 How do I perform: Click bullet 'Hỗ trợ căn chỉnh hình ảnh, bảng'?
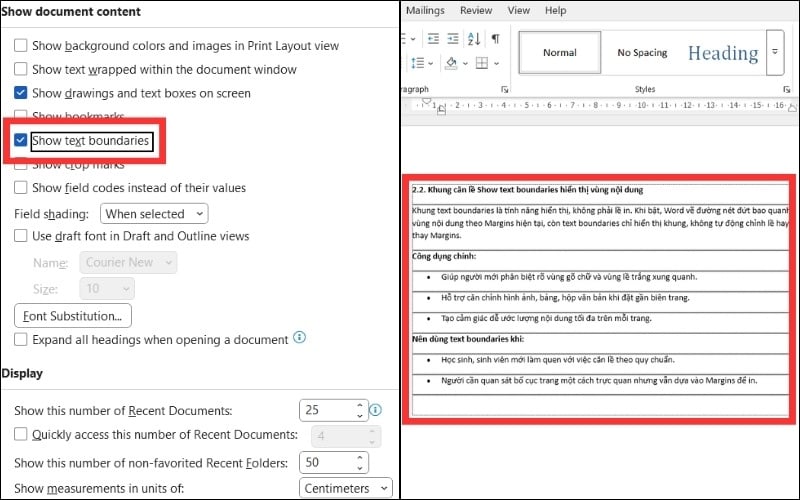point(565,297)
